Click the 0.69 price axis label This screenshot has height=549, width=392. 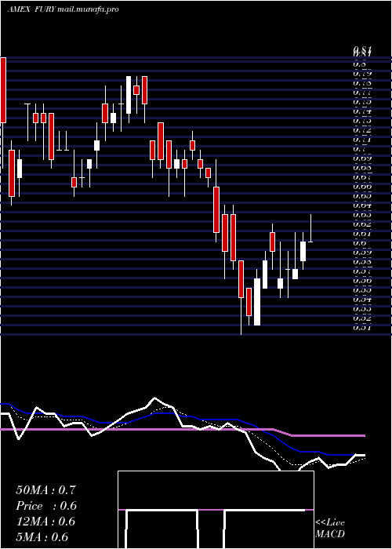(362, 158)
